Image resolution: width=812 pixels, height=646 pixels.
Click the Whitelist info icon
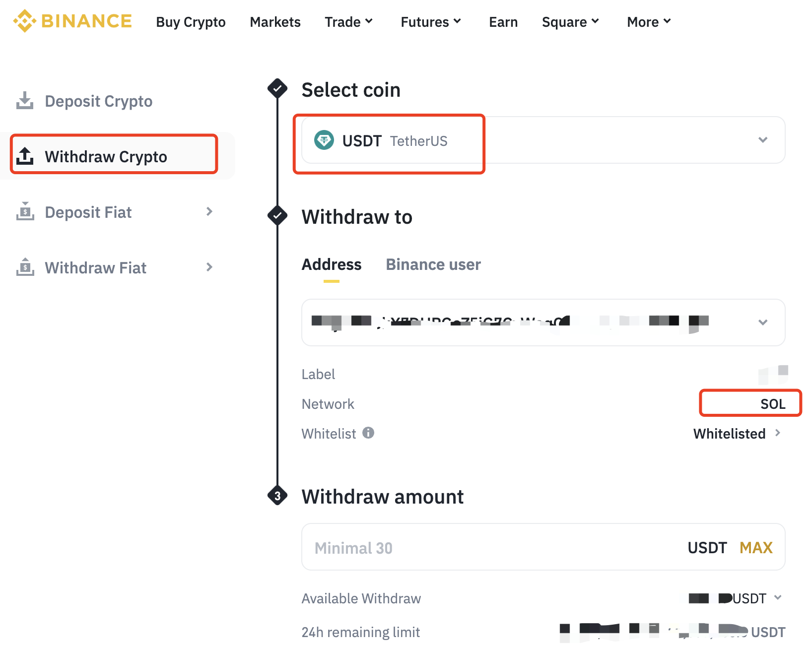click(368, 433)
